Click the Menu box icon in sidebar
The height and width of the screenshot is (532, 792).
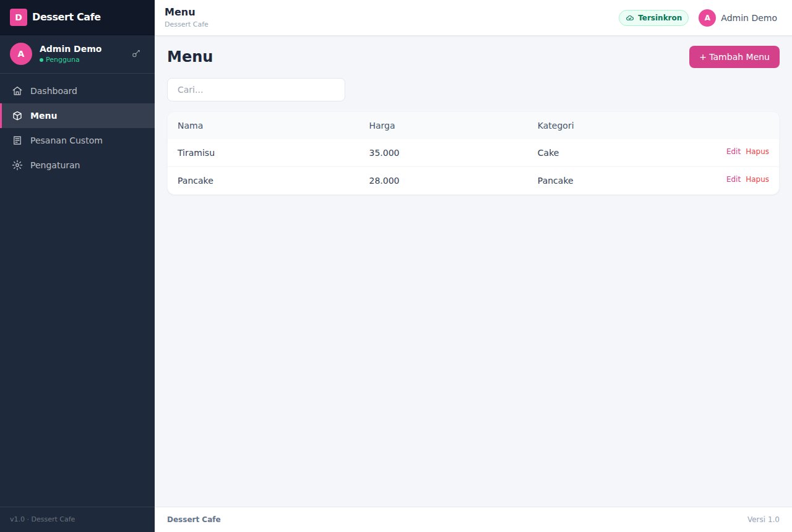pyautogui.click(x=17, y=116)
